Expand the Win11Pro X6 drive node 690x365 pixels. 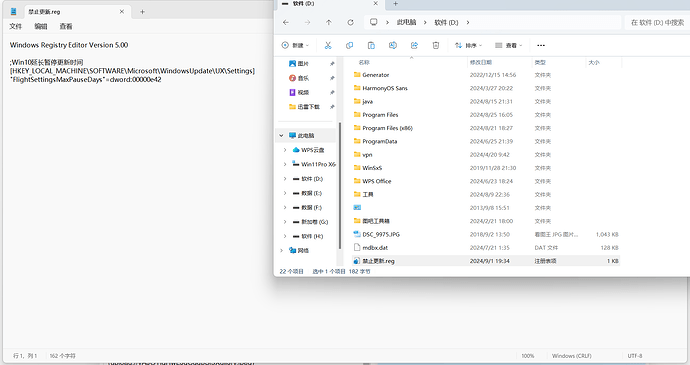point(285,164)
